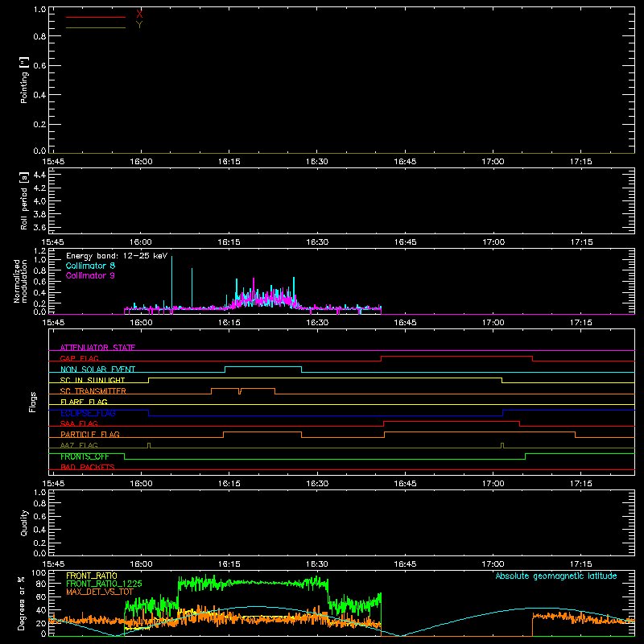Click the SC_IN_SUNLIGHT label

tap(93, 380)
